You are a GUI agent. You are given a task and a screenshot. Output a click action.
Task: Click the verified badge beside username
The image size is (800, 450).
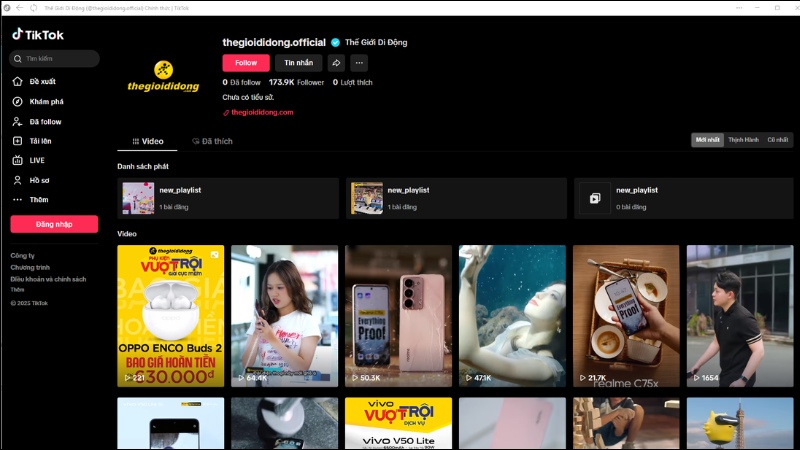click(x=335, y=42)
